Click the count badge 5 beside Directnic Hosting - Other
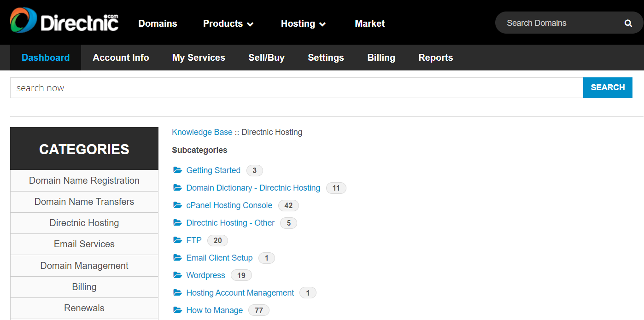644x320 pixels. (289, 223)
